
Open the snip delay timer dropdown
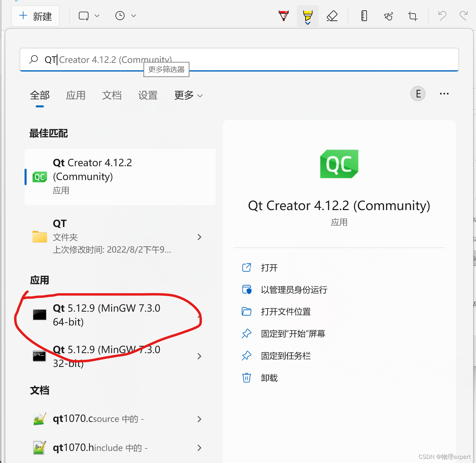(x=125, y=16)
